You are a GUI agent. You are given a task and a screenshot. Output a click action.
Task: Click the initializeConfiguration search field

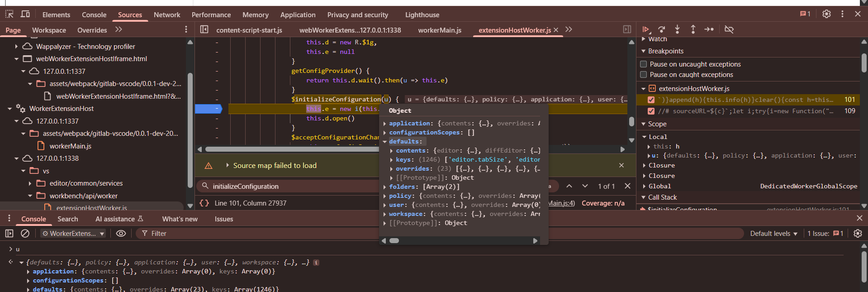click(x=289, y=186)
